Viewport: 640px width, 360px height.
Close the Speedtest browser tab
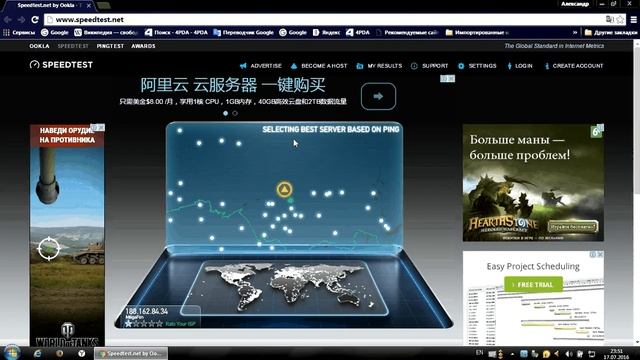(x=89, y=5)
